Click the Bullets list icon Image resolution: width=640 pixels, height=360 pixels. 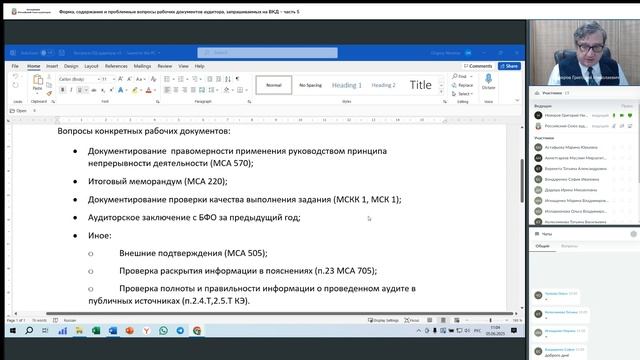(167, 79)
